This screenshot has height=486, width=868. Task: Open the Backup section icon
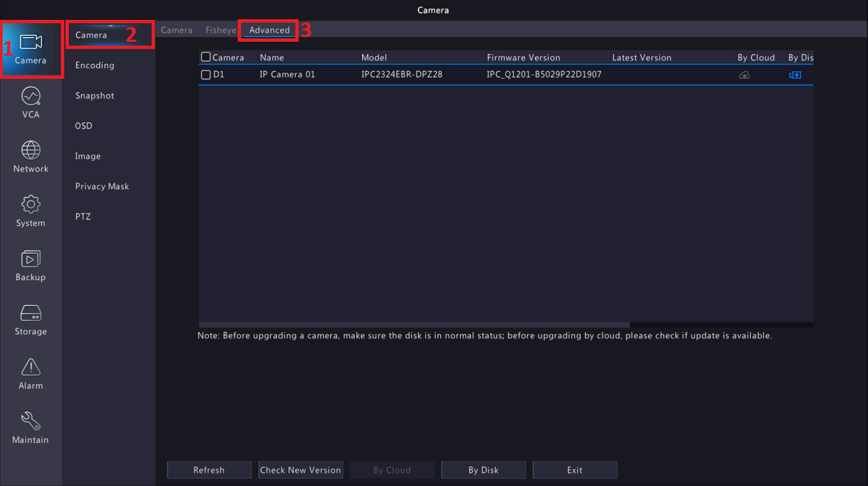[30, 259]
